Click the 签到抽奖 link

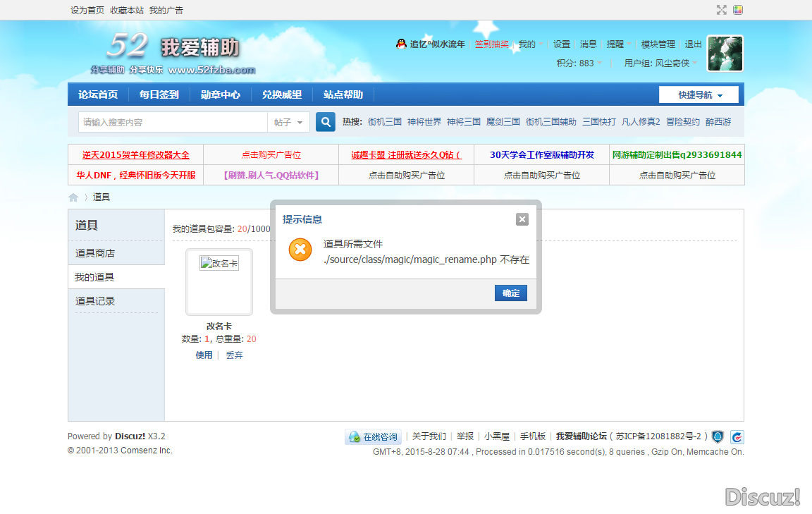click(491, 44)
